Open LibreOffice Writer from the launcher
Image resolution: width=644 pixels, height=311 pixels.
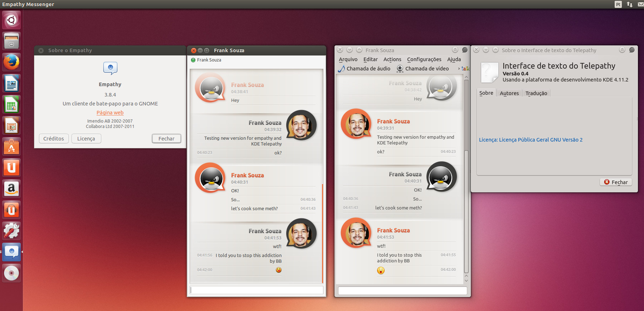[11, 83]
